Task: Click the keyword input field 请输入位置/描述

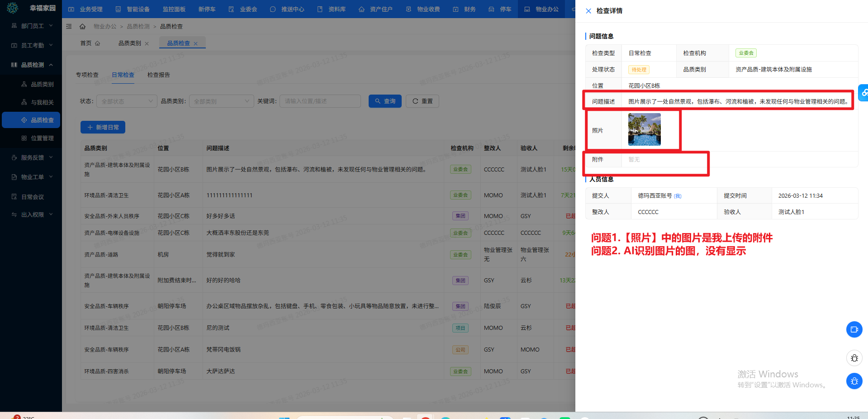Action: (320, 101)
